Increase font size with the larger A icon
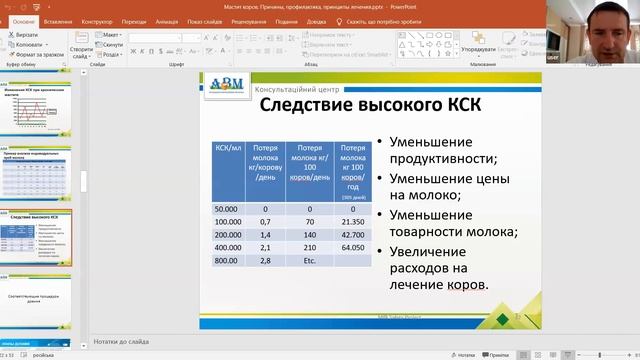 pos(206,38)
